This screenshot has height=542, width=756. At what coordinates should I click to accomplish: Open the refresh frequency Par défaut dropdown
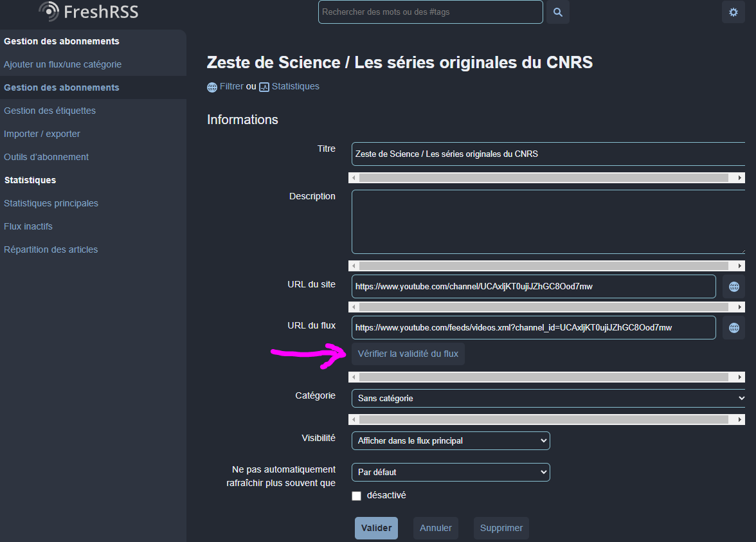tap(450, 473)
